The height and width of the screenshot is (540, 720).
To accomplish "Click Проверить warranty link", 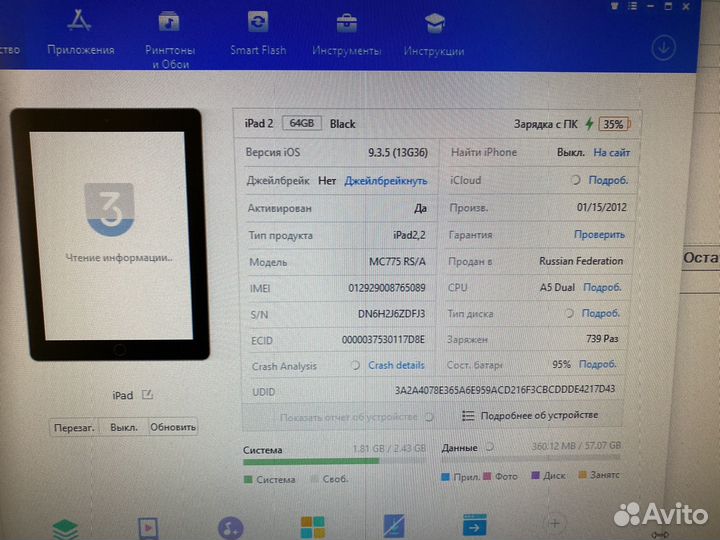I will pyautogui.click(x=599, y=234).
